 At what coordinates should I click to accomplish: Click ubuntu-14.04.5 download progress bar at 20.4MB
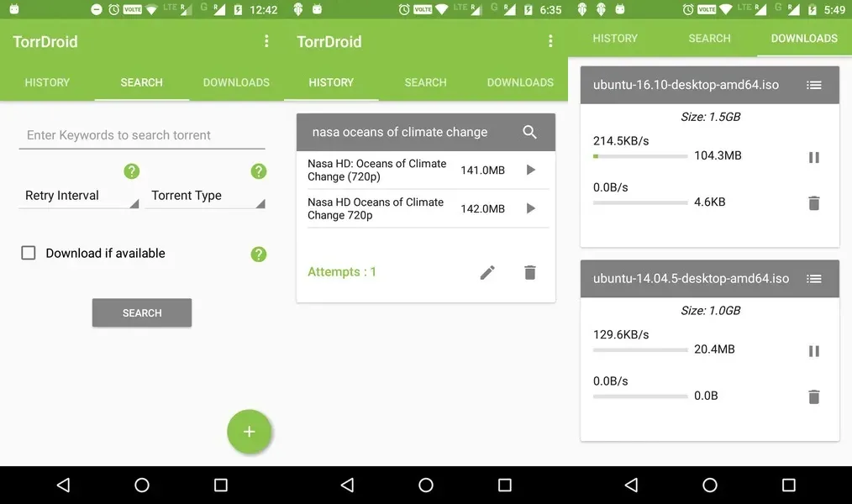(x=640, y=350)
